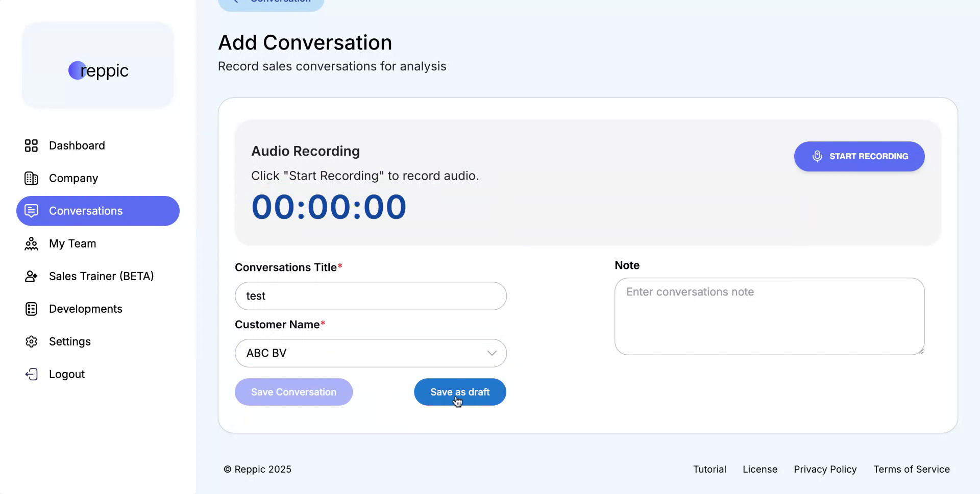Navigate to Dashboard in the sidebar

[77, 145]
